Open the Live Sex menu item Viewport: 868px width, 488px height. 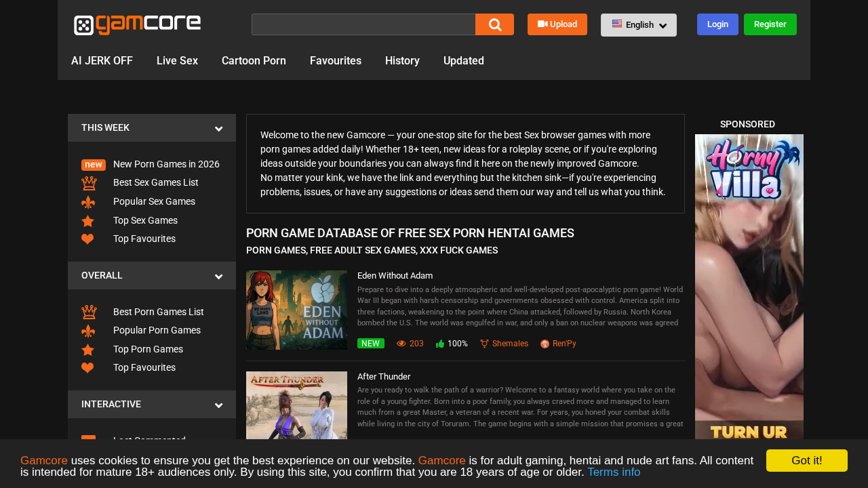[x=177, y=61]
